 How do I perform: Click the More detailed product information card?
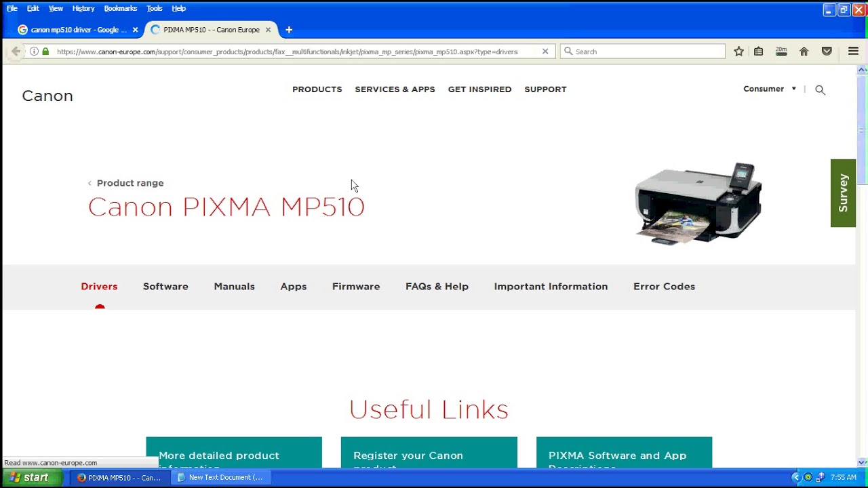pos(234,453)
